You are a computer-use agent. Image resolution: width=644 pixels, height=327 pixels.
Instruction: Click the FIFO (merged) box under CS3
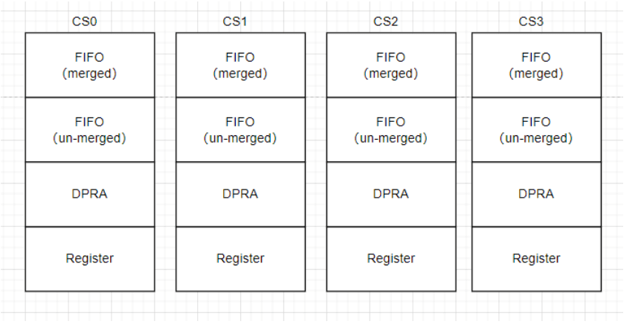click(x=536, y=65)
